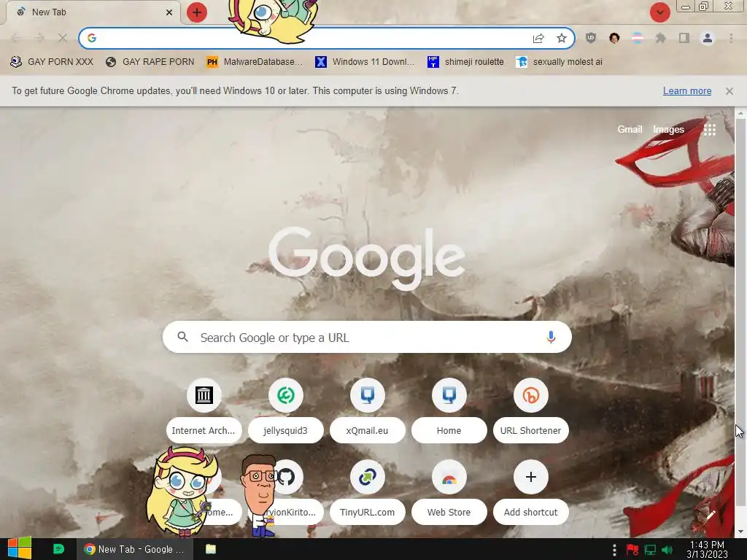Open the Windows Start menu
Viewport: 747px width, 560px height.
20,548
